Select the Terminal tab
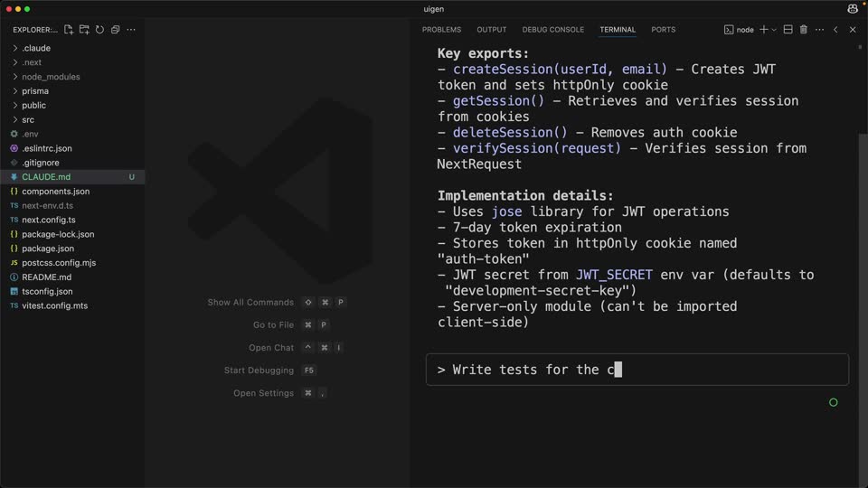 [x=618, y=30]
